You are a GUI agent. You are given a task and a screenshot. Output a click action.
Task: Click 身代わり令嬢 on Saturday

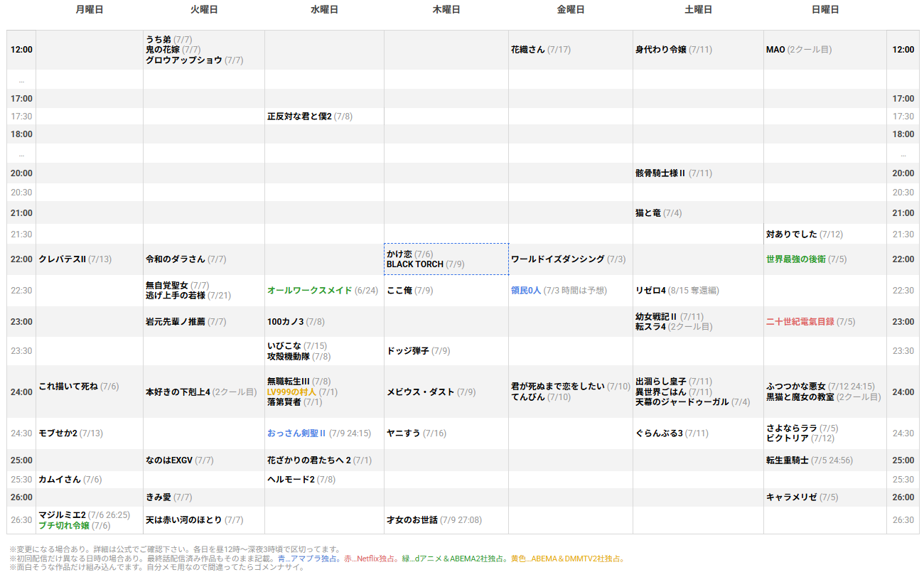click(x=661, y=50)
